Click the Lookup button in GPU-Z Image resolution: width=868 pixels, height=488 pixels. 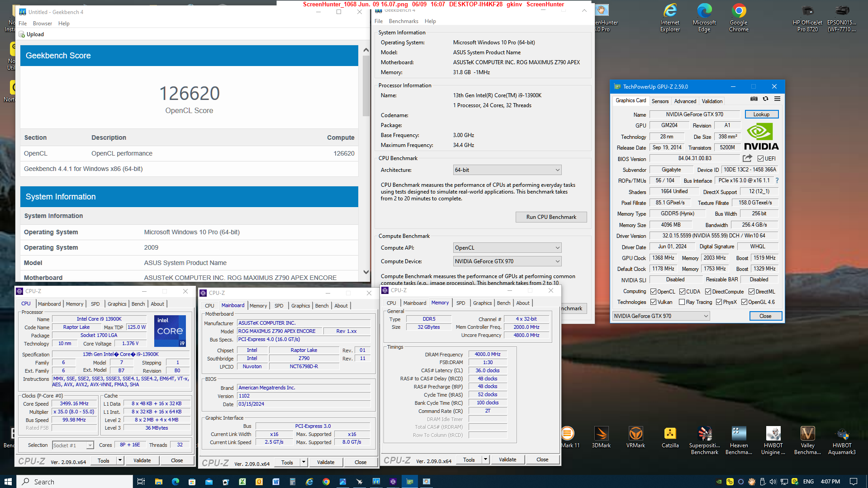point(761,114)
